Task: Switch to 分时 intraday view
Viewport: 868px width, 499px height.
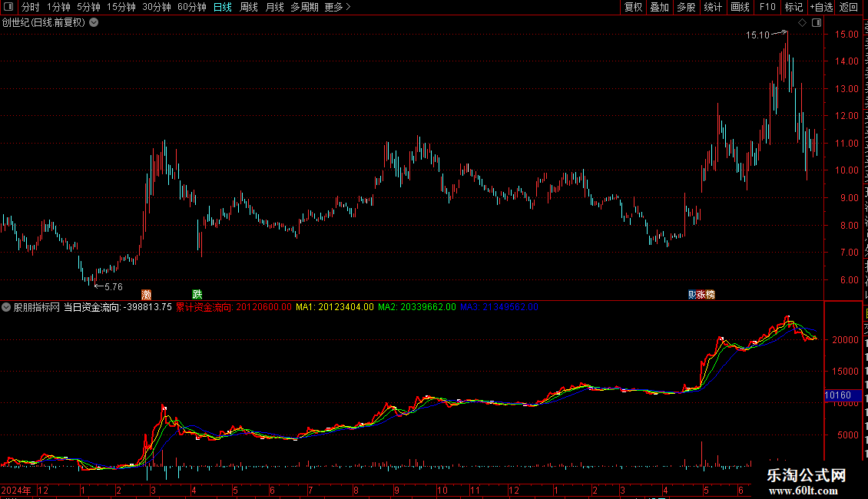Action: (x=31, y=7)
